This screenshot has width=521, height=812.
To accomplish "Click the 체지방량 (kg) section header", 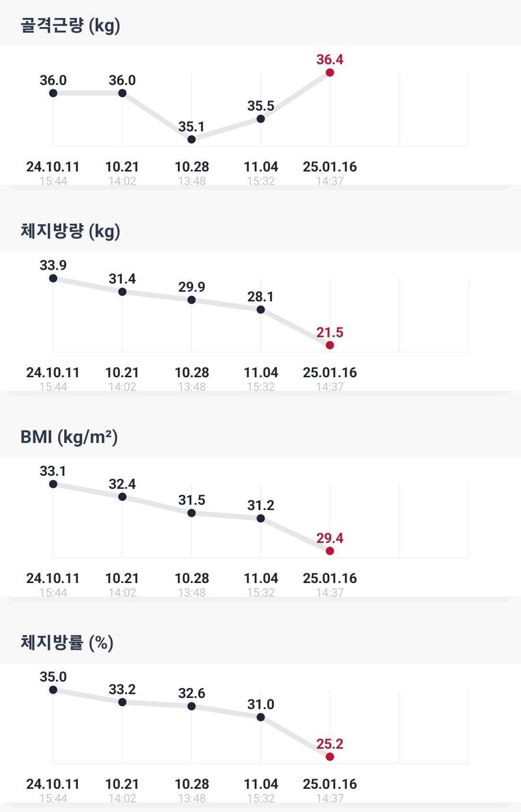I will tap(70, 231).
